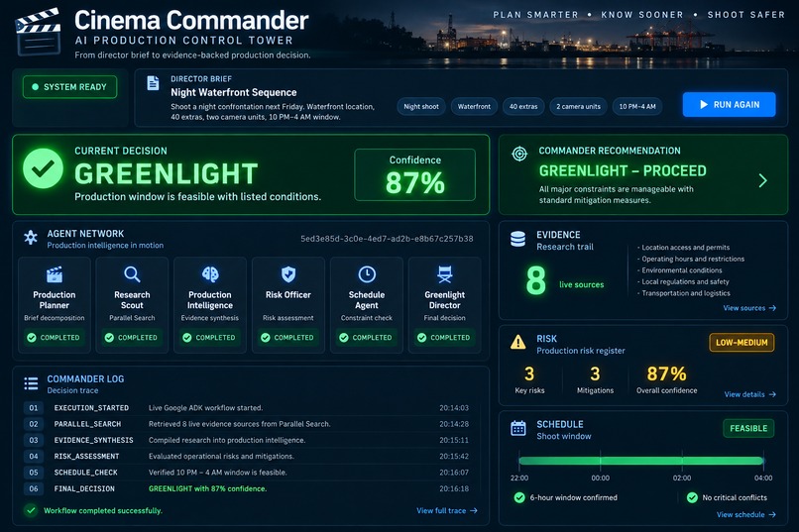Select the Risk Officer shield icon
Image resolution: width=799 pixels, height=532 pixels.
click(288, 274)
